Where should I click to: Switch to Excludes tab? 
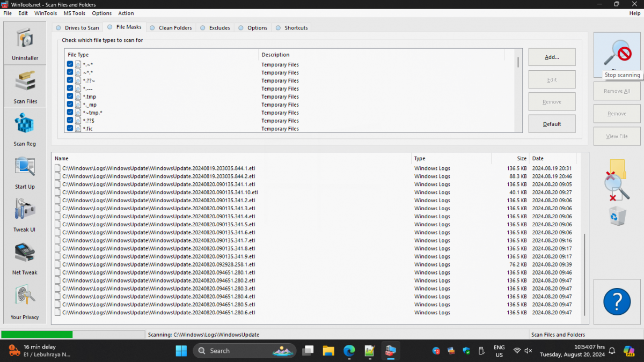pos(216,28)
